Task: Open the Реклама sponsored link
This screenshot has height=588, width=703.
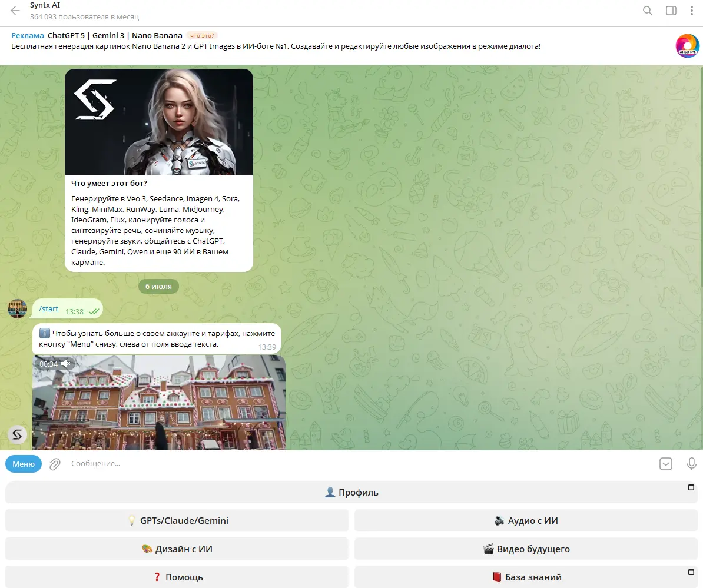Action: (x=27, y=36)
